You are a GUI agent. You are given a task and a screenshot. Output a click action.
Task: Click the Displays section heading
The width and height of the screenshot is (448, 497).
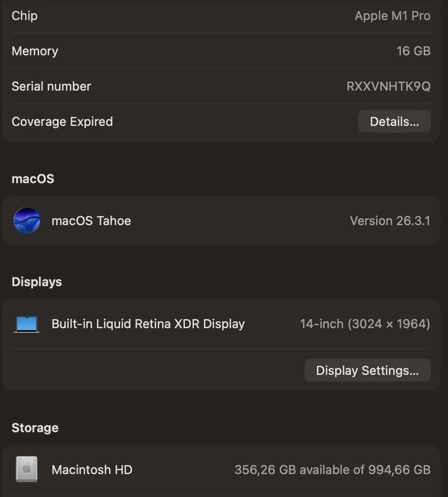pos(37,282)
